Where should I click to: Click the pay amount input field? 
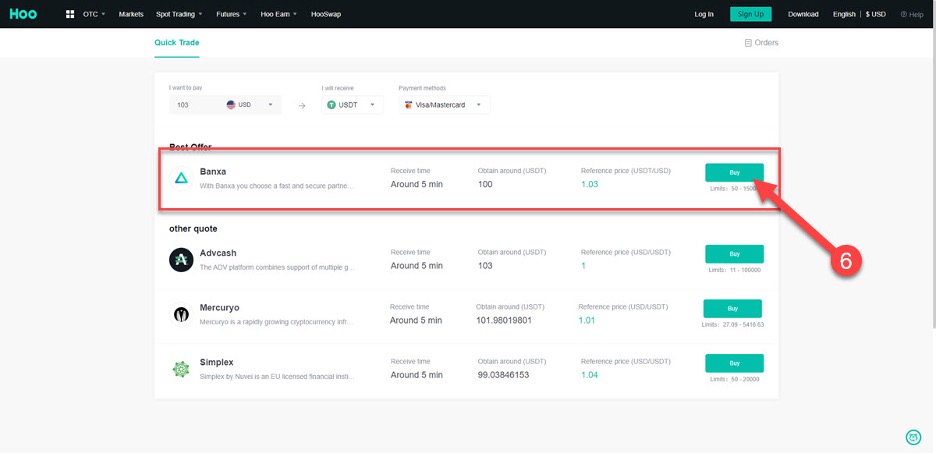coord(196,105)
